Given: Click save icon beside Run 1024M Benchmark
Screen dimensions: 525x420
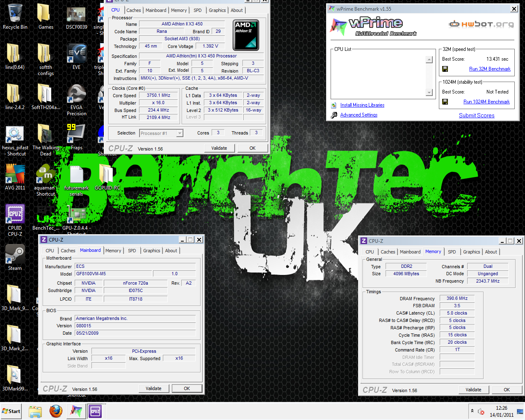Looking at the screenshot, I should [445, 102].
